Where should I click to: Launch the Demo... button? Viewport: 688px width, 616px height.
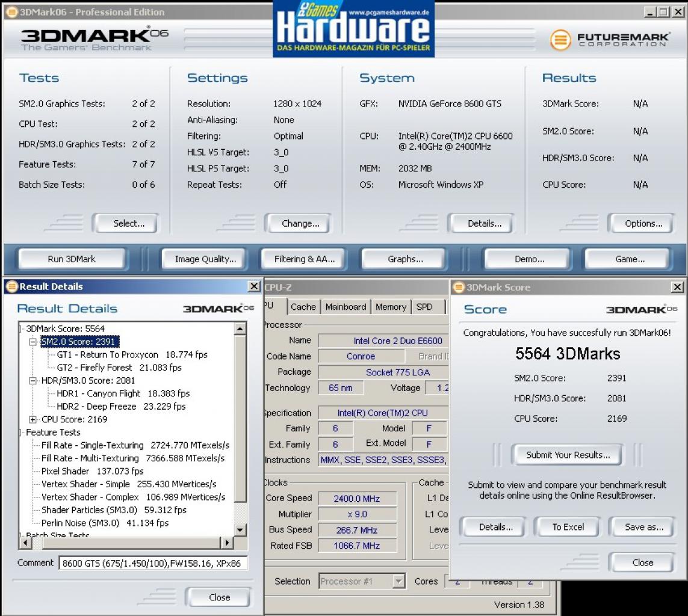[528, 259]
